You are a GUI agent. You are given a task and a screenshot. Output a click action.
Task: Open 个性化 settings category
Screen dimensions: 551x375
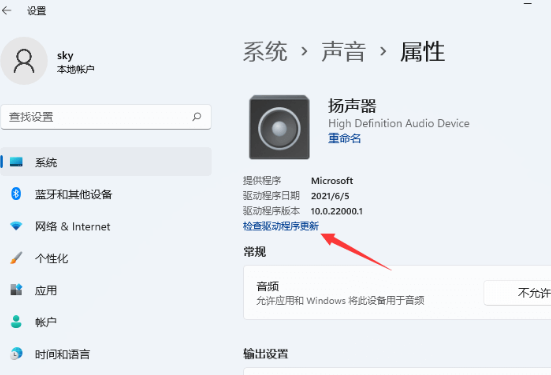[x=106, y=258]
